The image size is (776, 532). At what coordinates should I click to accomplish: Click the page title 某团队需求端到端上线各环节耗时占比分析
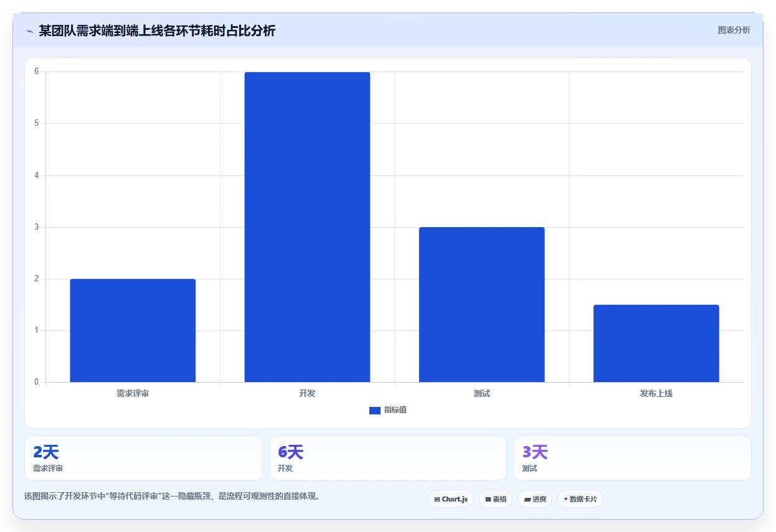(x=157, y=31)
